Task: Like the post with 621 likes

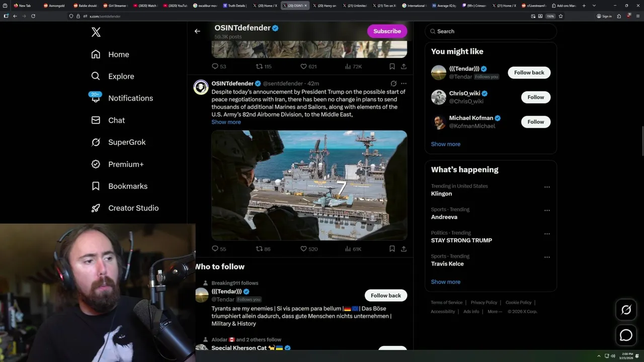Action: [x=308, y=66]
